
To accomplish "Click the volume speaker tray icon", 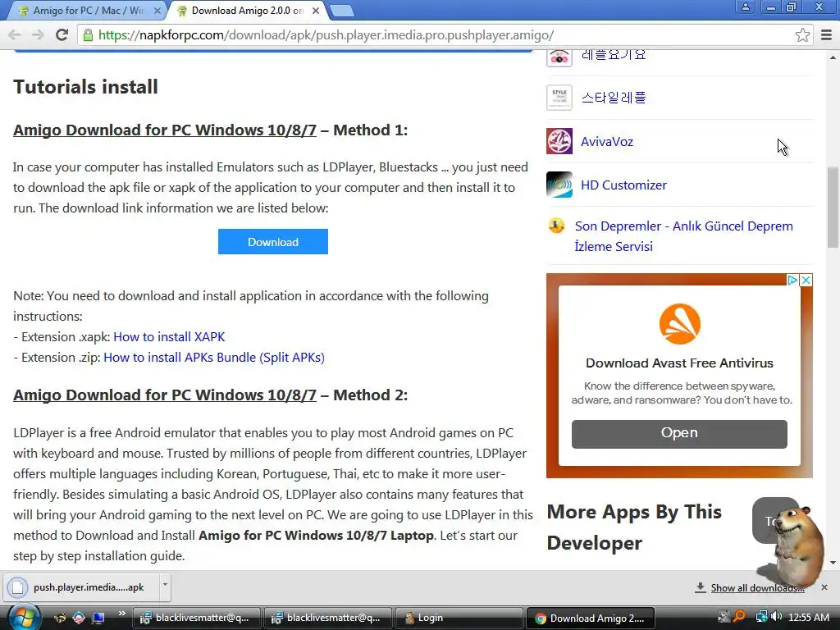I will [x=777, y=617].
